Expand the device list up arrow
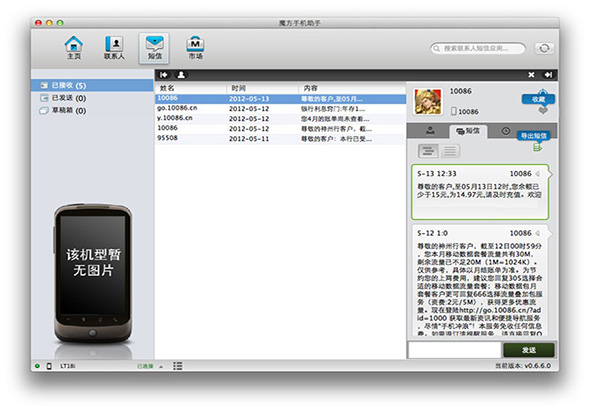Viewport: 590px width, 411px height. tap(161, 366)
